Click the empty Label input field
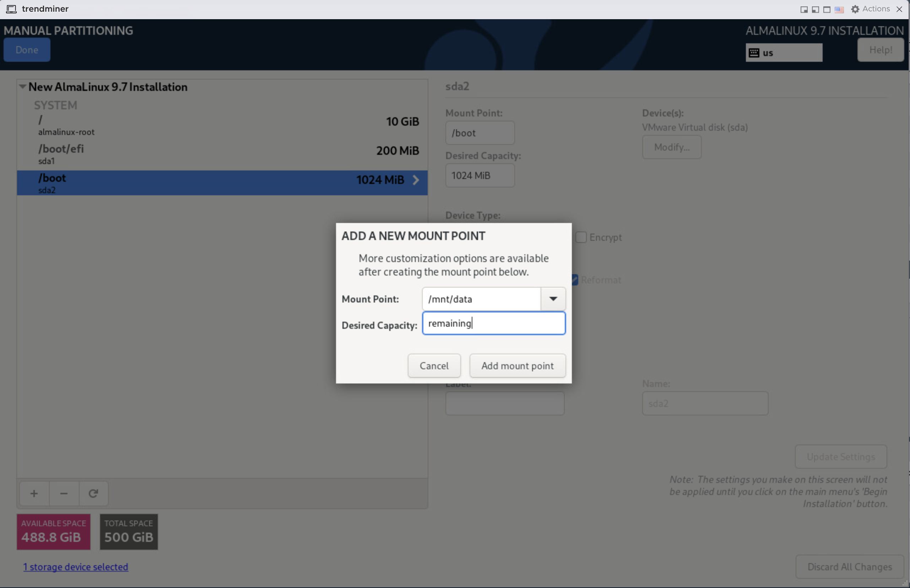The width and height of the screenshot is (910, 588). [x=504, y=404]
